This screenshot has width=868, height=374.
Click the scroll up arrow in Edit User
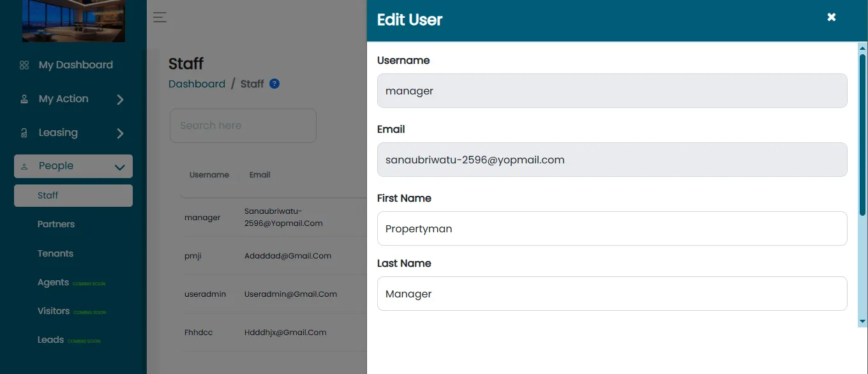[863, 47]
